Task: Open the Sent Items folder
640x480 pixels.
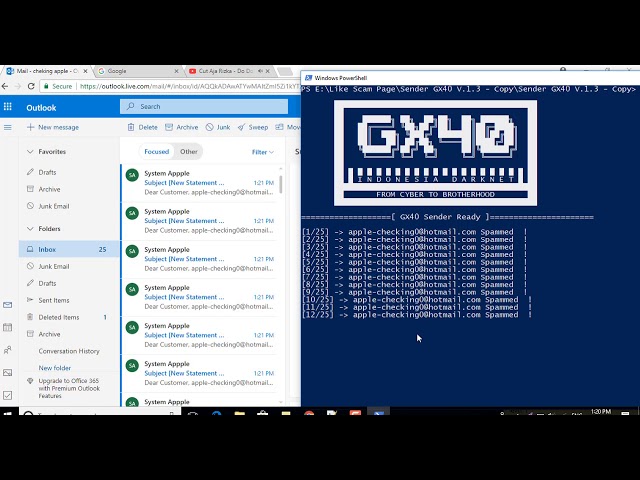Action: point(54,300)
